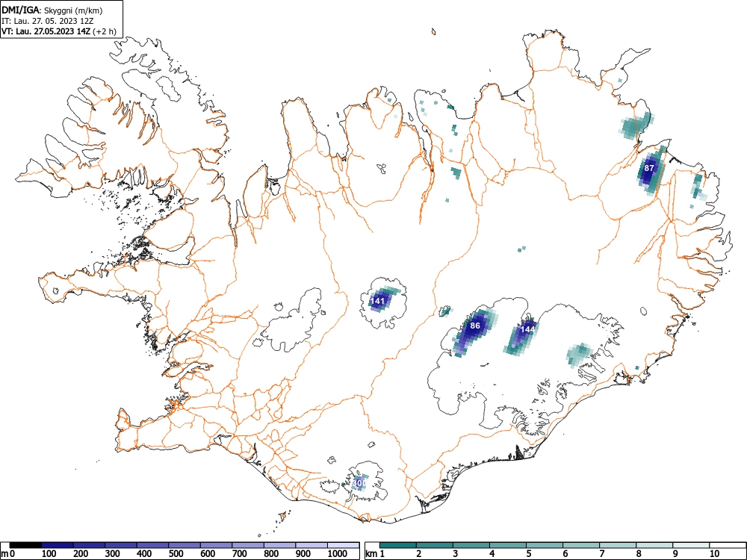Click the 'km' unit label in the legend
The image size is (747, 560).
(371, 554)
